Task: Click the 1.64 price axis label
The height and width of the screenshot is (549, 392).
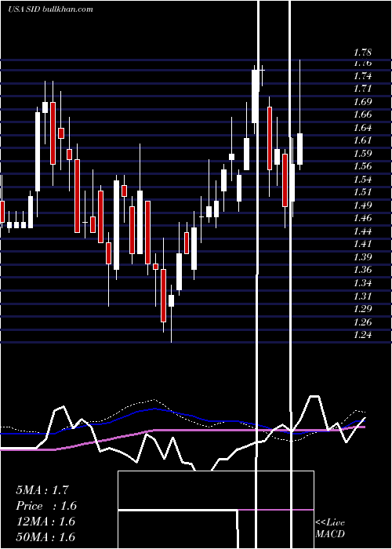Action: [x=362, y=127]
